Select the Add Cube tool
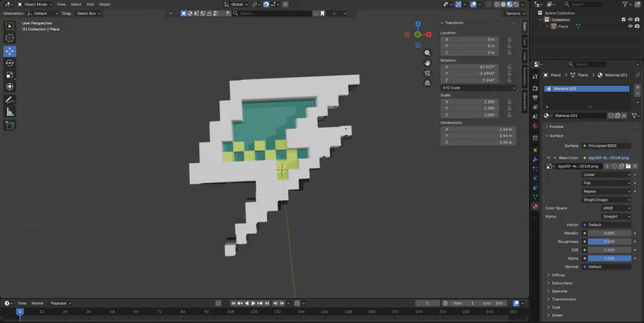The image size is (644, 323). click(10, 125)
